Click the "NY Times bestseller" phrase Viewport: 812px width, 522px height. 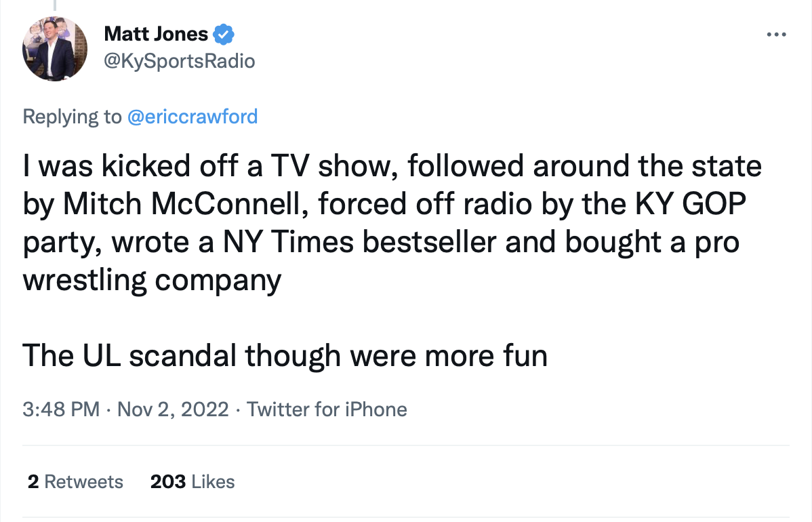tap(360, 242)
